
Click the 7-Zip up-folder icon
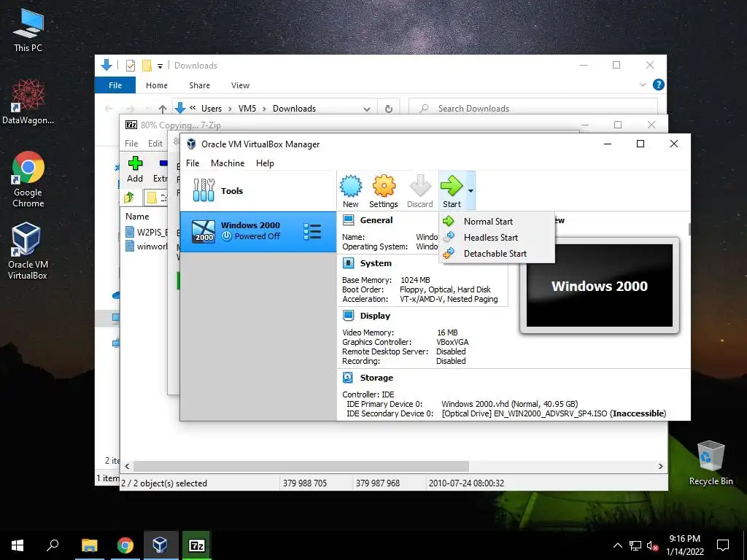[x=128, y=197]
